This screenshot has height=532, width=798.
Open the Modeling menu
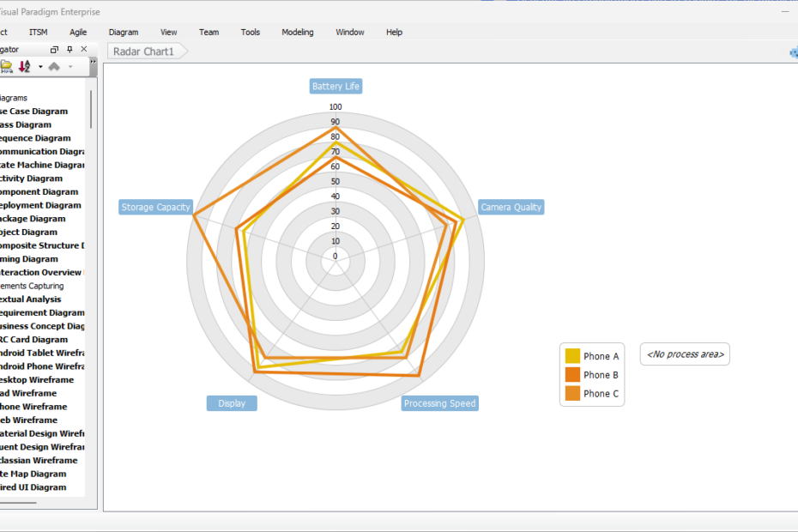(x=297, y=32)
